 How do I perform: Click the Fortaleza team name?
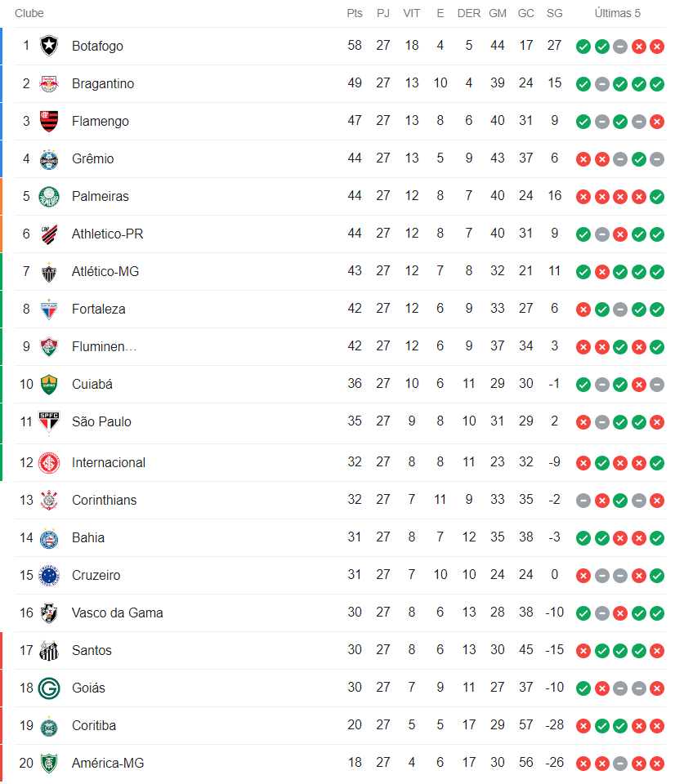[x=99, y=309]
